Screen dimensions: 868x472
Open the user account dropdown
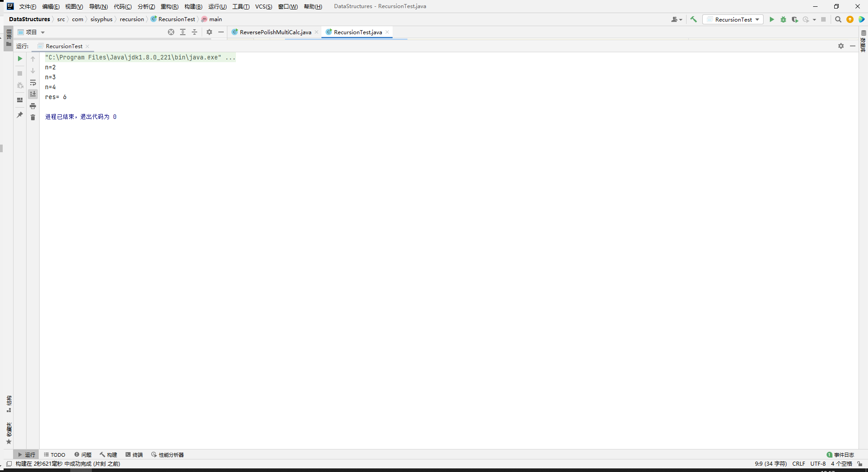(677, 19)
